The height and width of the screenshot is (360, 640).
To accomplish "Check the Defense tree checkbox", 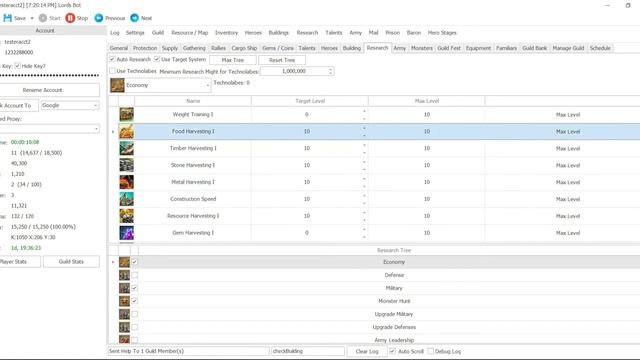I will (x=135, y=275).
